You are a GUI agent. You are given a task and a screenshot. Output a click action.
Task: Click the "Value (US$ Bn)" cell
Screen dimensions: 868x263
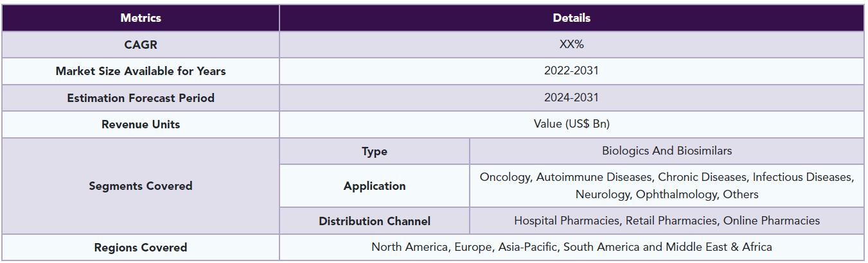click(572, 124)
